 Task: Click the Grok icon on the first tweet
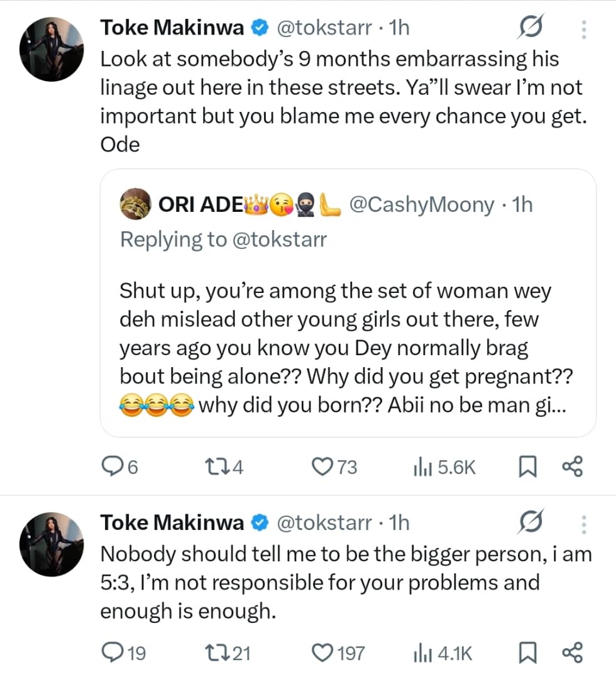point(530,28)
